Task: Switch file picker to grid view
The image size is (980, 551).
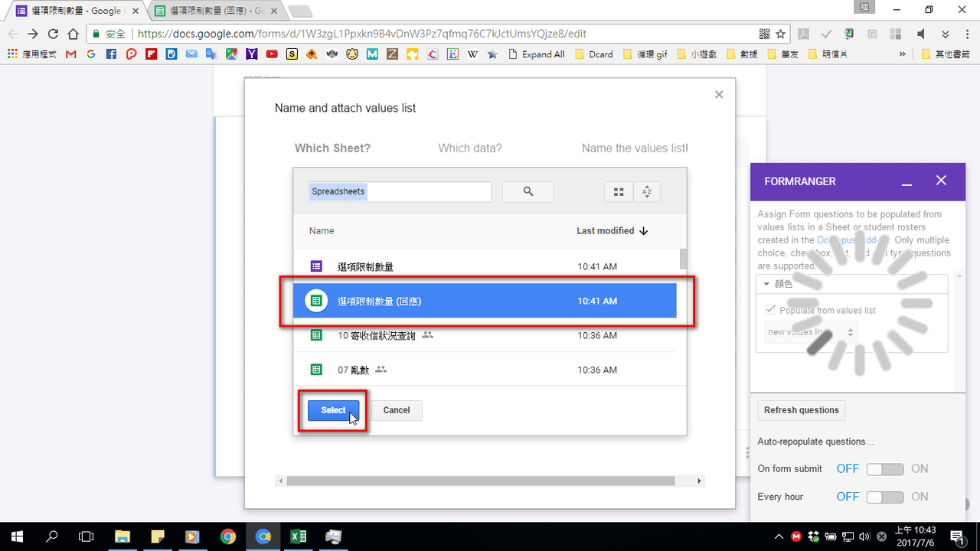Action: [619, 192]
